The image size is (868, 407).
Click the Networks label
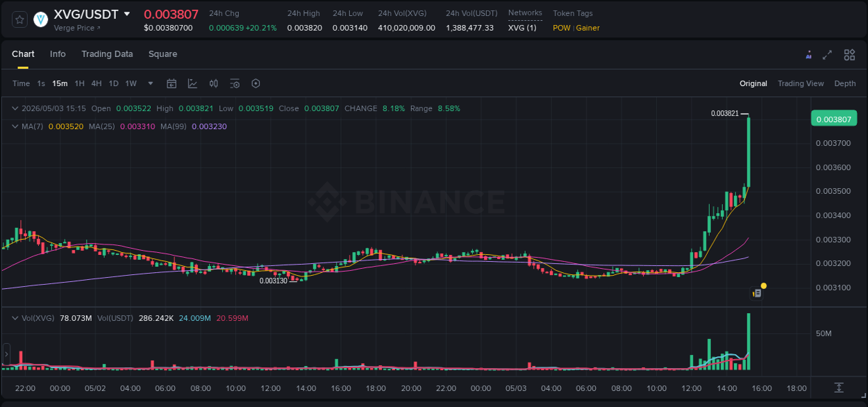[525, 13]
